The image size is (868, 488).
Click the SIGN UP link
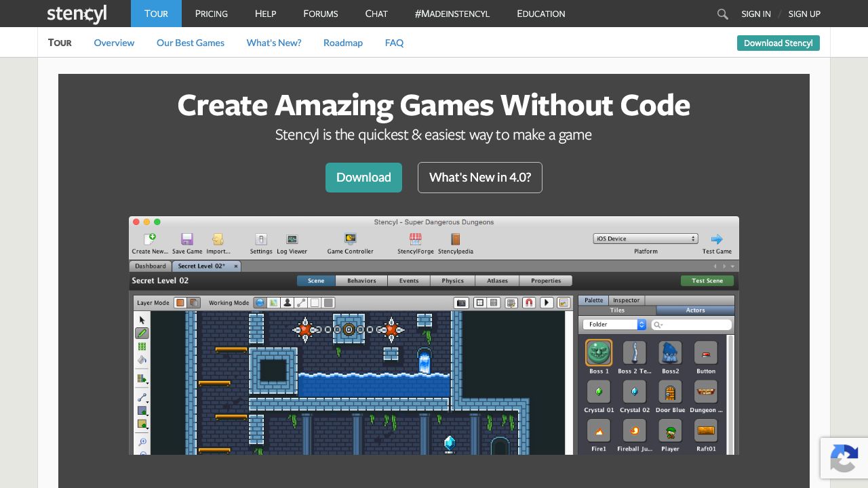[x=804, y=14]
